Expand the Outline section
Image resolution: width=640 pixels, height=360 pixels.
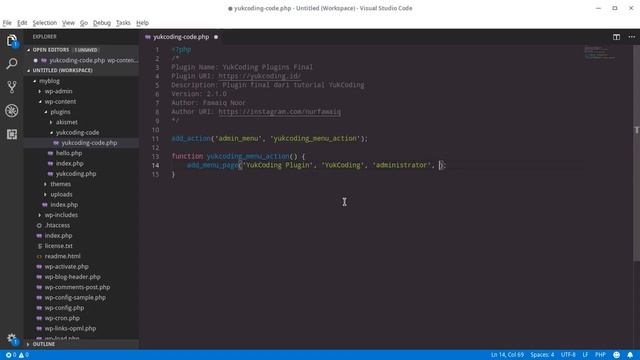pyautogui.click(x=82, y=344)
